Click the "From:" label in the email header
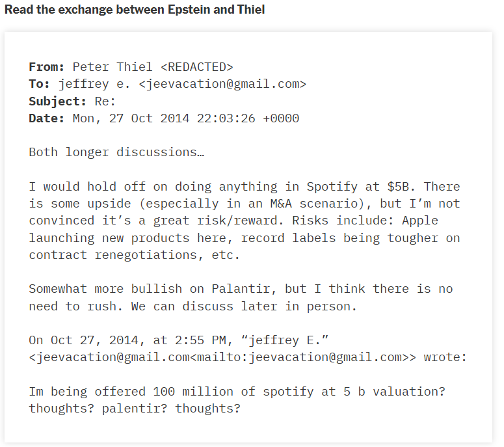The width and height of the screenshot is (504, 447). [x=47, y=66]
